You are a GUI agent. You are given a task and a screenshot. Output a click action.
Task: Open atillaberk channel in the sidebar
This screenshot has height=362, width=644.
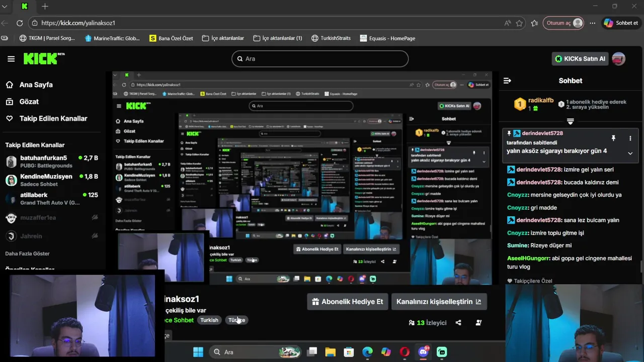point(52,199)
